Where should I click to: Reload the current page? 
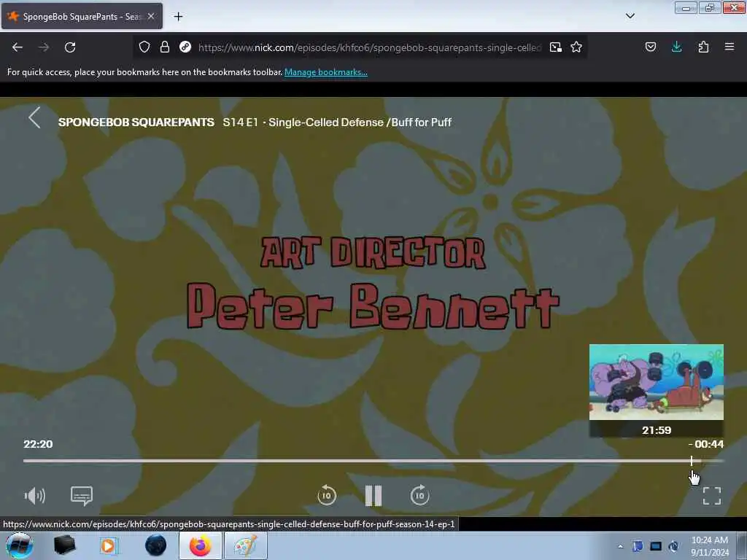point(70,47)
